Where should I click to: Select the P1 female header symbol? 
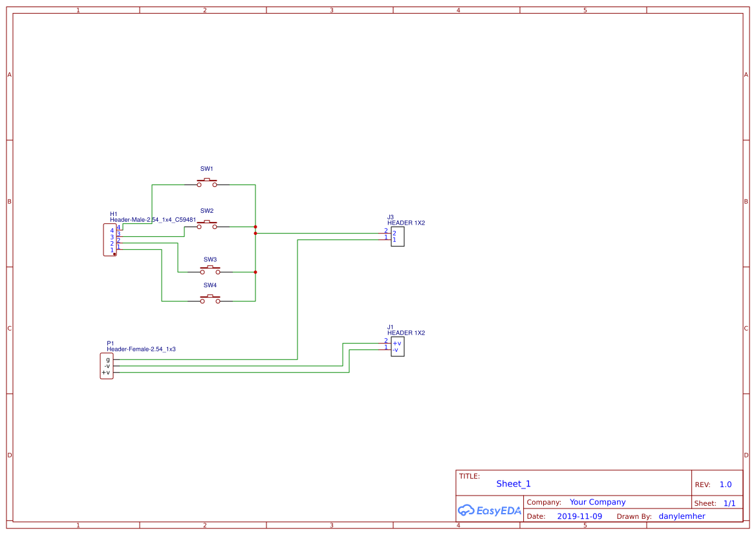point(107,364)
